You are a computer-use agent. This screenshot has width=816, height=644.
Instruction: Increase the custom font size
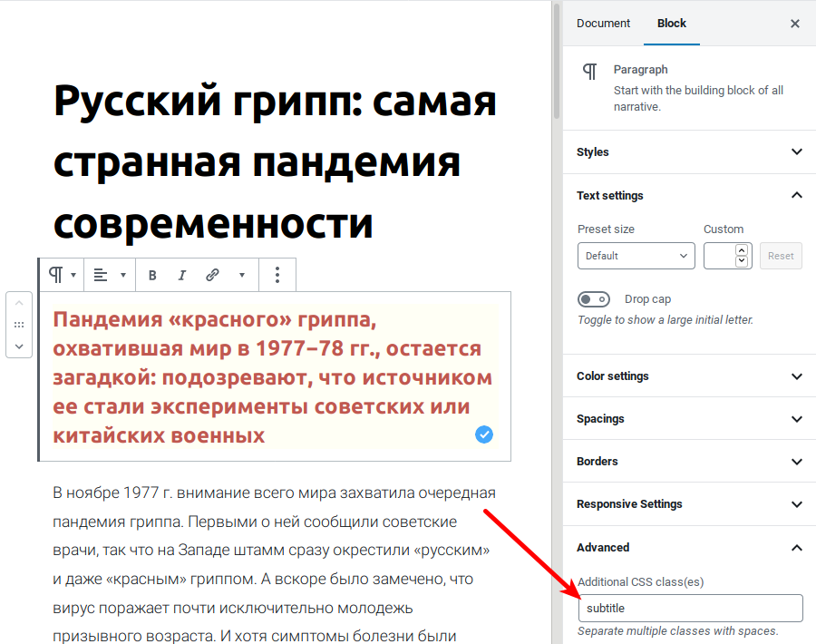click(x=742, y=250)
